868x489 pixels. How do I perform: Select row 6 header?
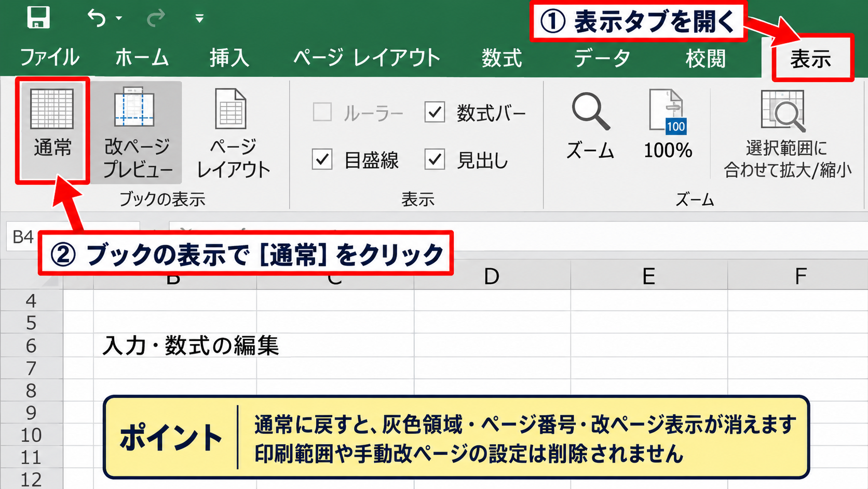coord(32,346)
